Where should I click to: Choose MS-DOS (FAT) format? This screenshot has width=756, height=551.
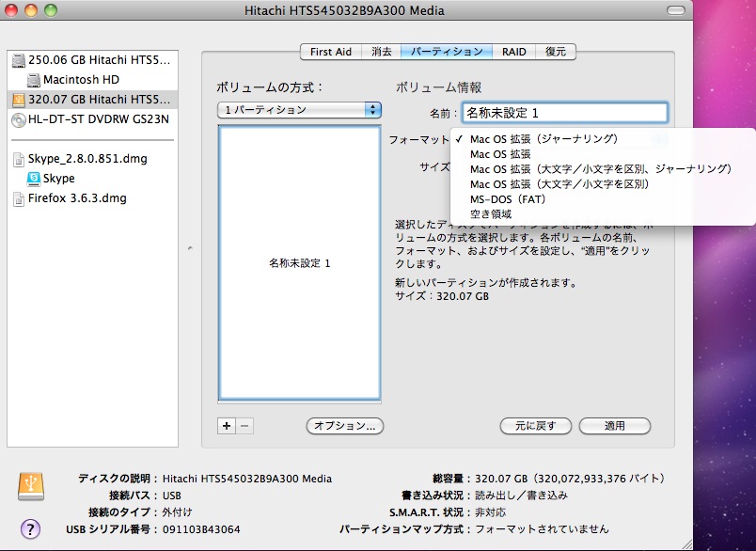coord(508,199)
